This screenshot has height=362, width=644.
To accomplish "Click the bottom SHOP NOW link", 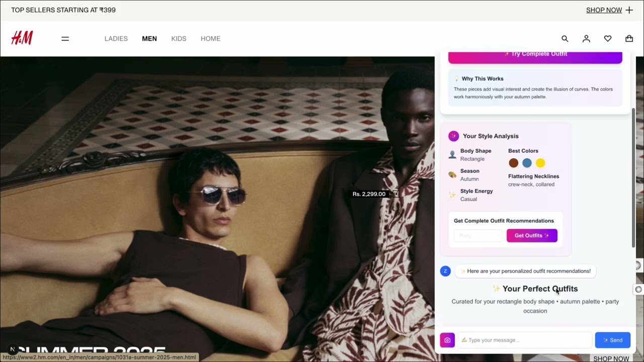I will 611,358.
